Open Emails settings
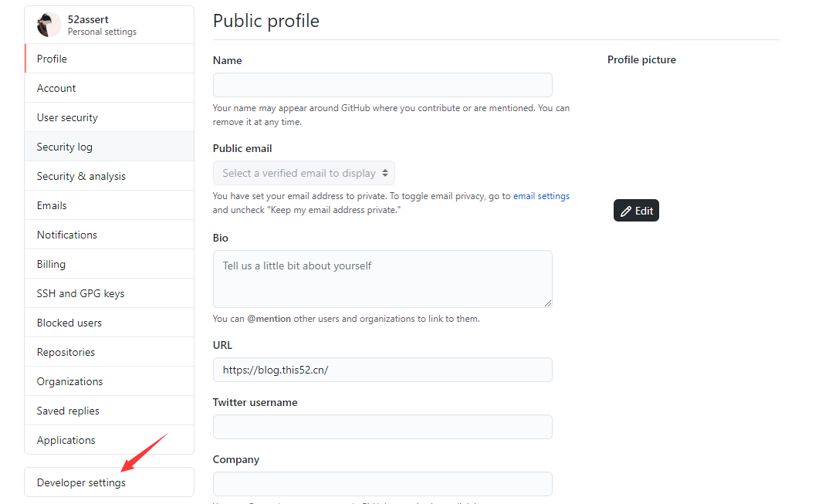This screenshot has height=504, width=829. [x=110, y=205]
